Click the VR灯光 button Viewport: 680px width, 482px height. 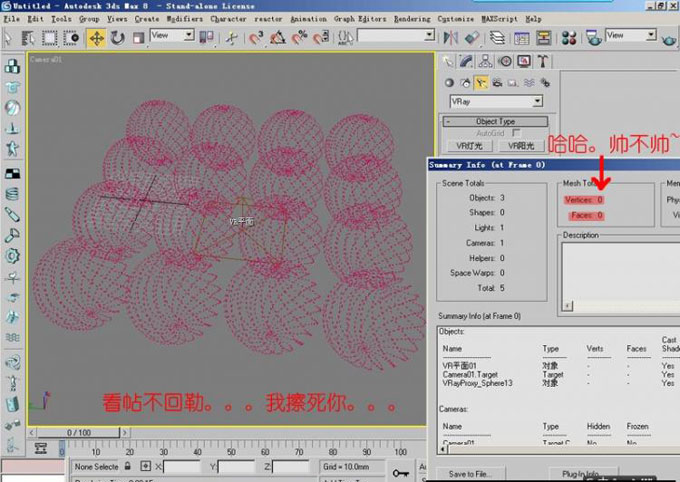click(x=469, y=146)
